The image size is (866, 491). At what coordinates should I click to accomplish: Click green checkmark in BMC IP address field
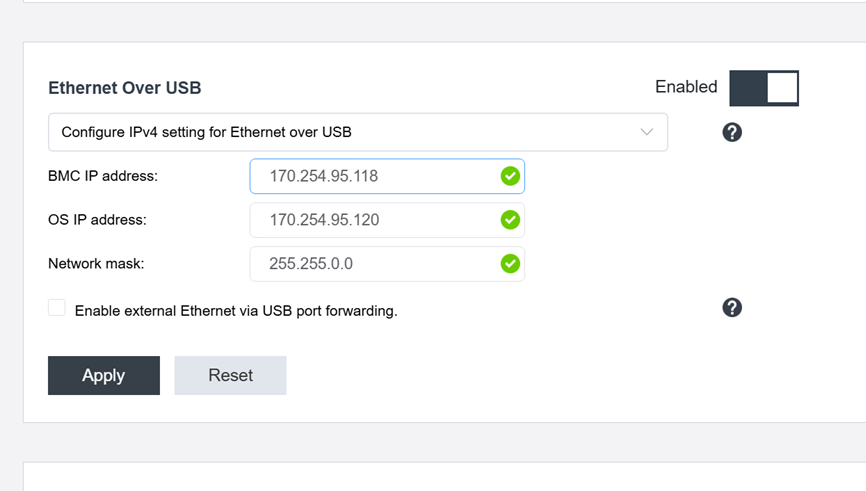[x=510, y=176]
